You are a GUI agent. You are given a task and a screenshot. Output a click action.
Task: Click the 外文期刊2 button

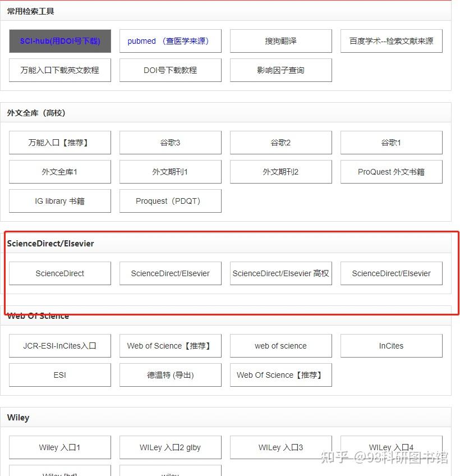(x=280, y=172)
